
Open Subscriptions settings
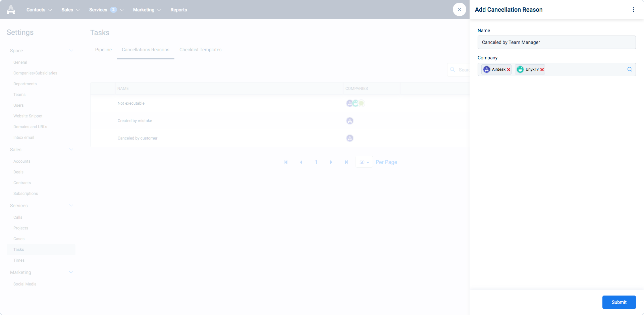(25, 194)
